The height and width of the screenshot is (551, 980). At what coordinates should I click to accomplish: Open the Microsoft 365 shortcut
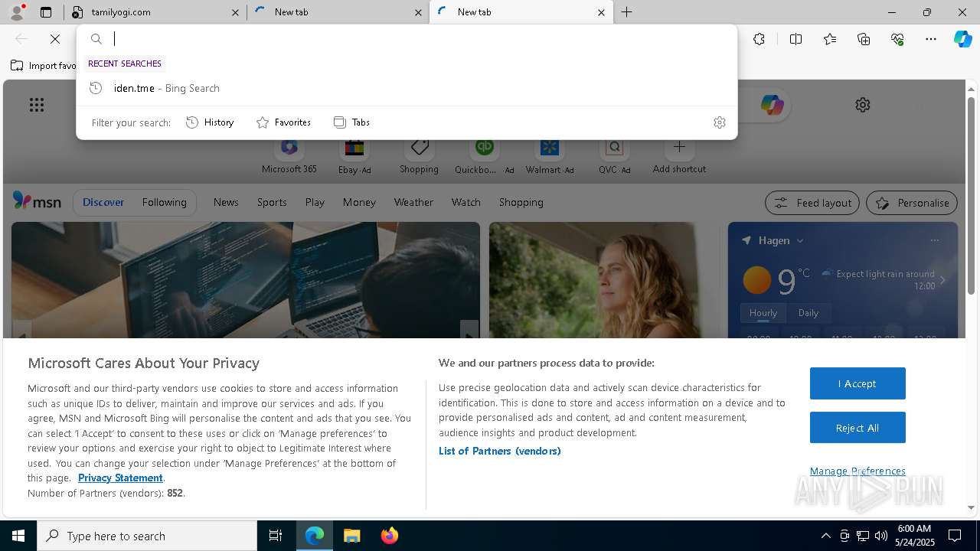[289, 157]
